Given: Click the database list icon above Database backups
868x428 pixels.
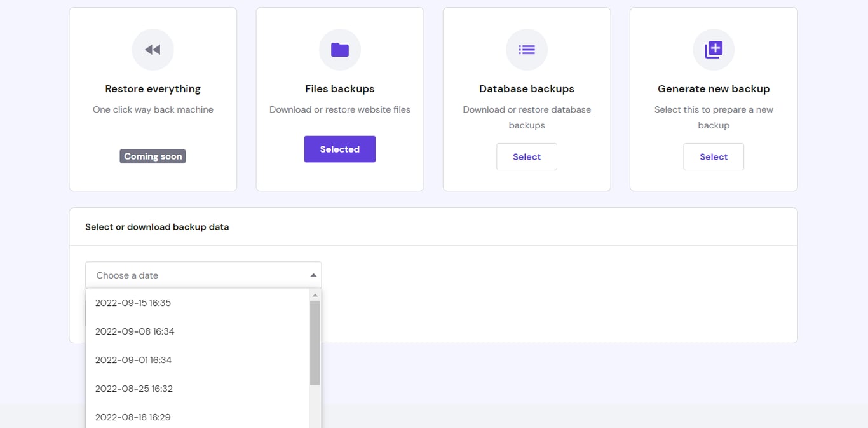Looking at the screenshot, I should 526,50.
